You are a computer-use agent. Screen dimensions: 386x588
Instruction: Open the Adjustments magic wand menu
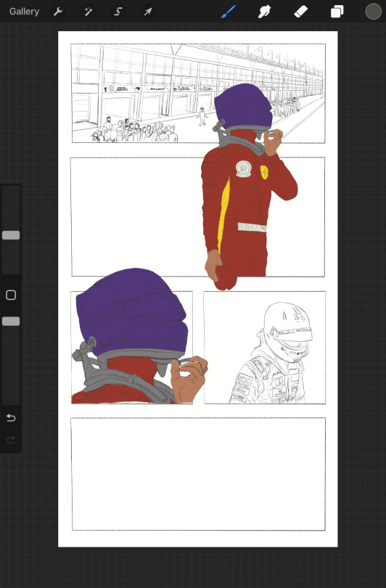tap(88, 12)
